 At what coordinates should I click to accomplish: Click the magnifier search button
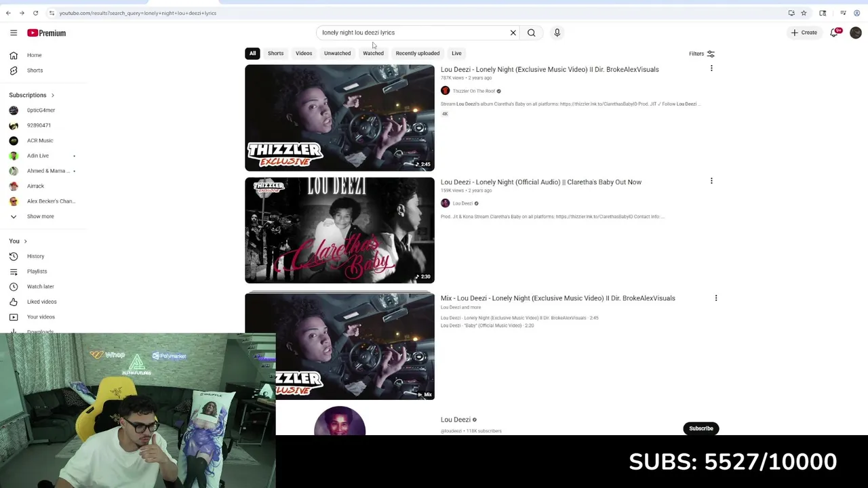tap(532, 33)
